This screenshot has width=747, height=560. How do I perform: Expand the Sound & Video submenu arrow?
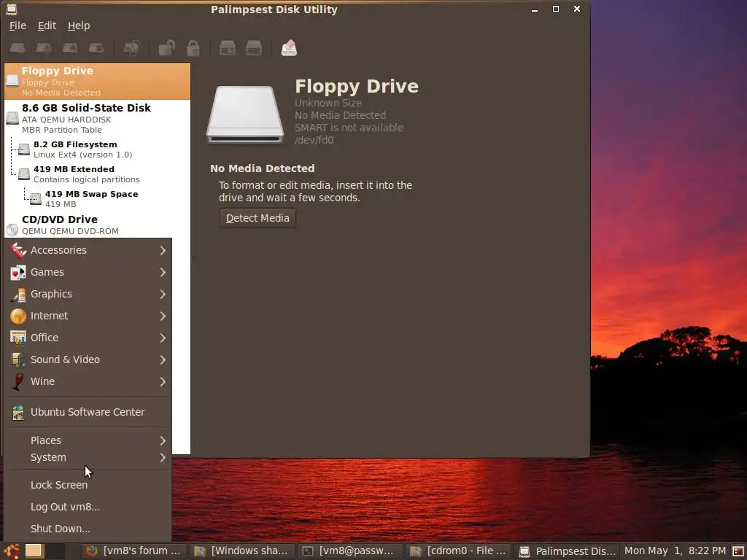tap(163, 360)
